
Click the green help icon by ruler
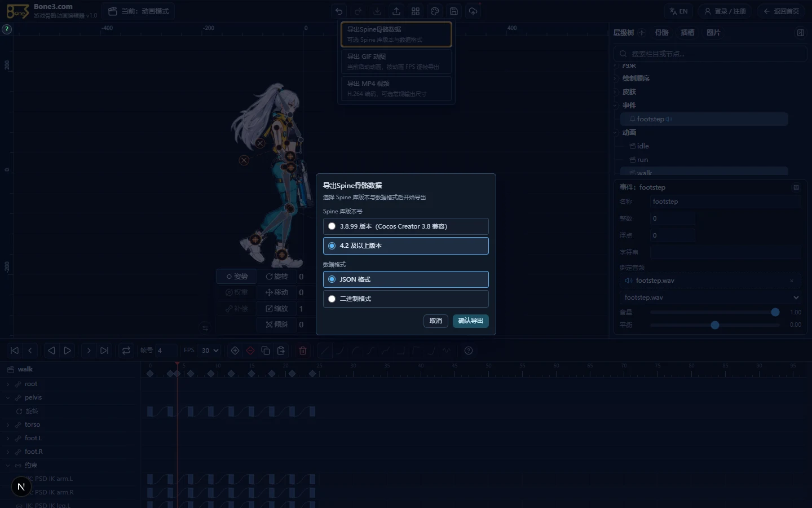(7, 29)
